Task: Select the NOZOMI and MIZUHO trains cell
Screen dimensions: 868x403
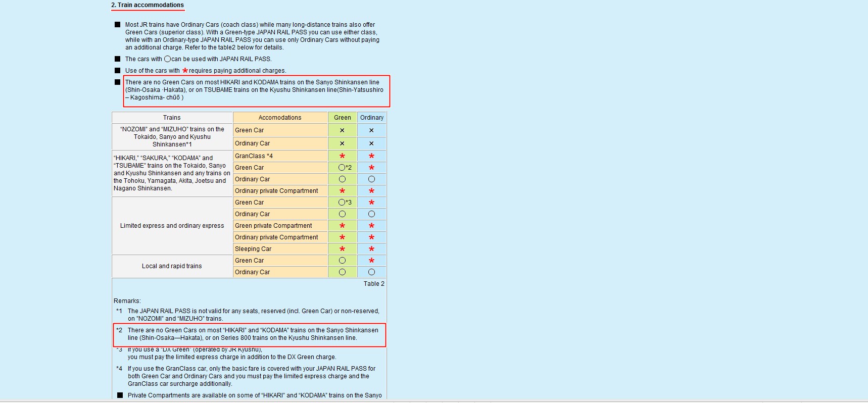Action: click(172, 137)
